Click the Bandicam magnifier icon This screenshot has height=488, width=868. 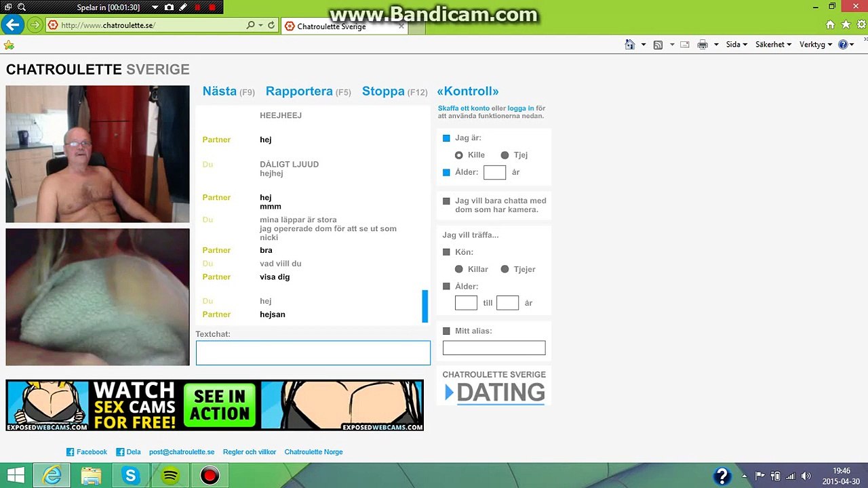coord(21,7)
